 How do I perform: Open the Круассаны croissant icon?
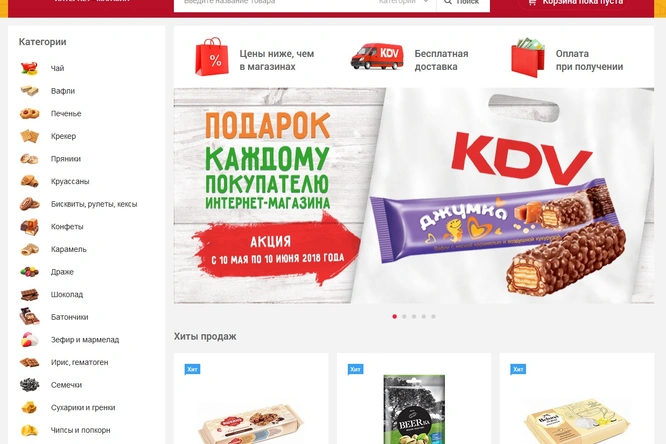click(x=29, y=181)
